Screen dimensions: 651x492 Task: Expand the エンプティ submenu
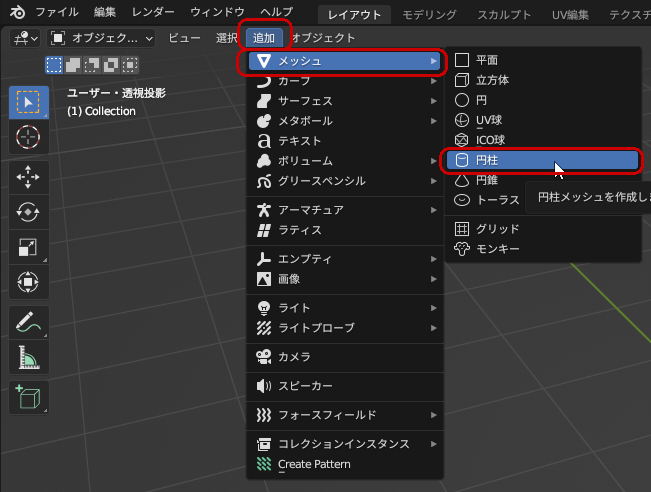click(344, 259)
